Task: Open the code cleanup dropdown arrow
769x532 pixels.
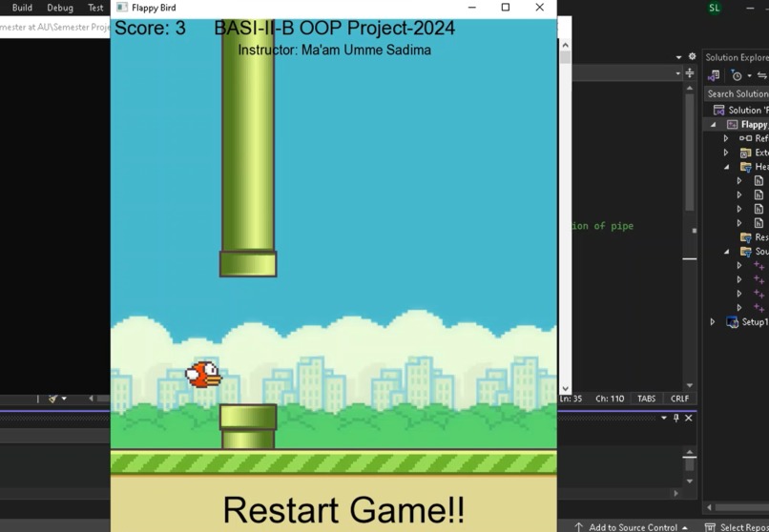Action: pos(64,399)
